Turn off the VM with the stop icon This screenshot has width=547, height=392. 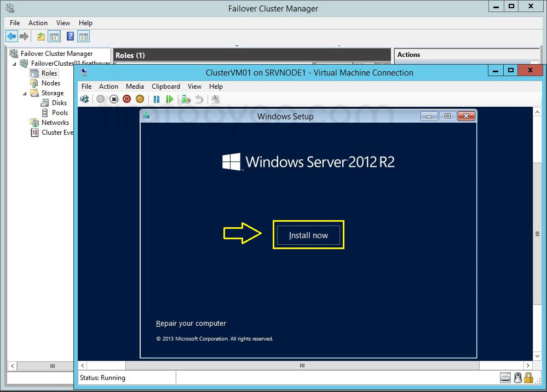[114, 100]
